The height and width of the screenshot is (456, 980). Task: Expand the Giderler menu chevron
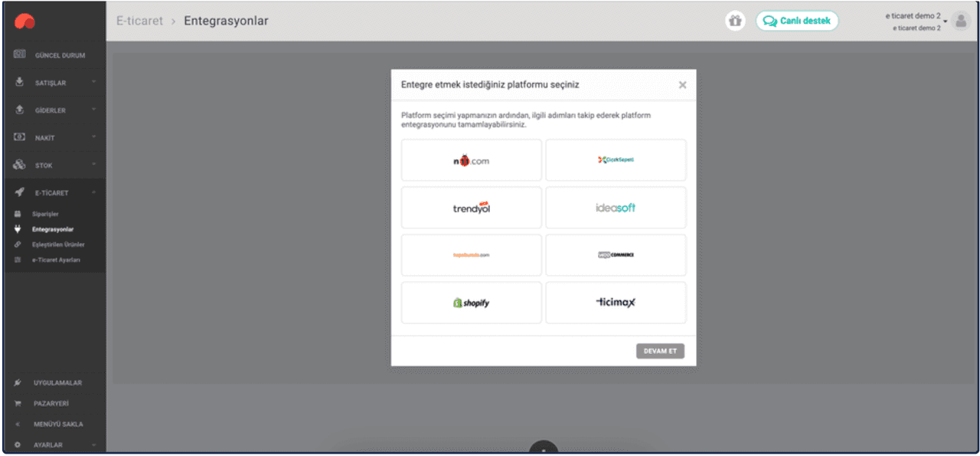(x=93, y=110)
